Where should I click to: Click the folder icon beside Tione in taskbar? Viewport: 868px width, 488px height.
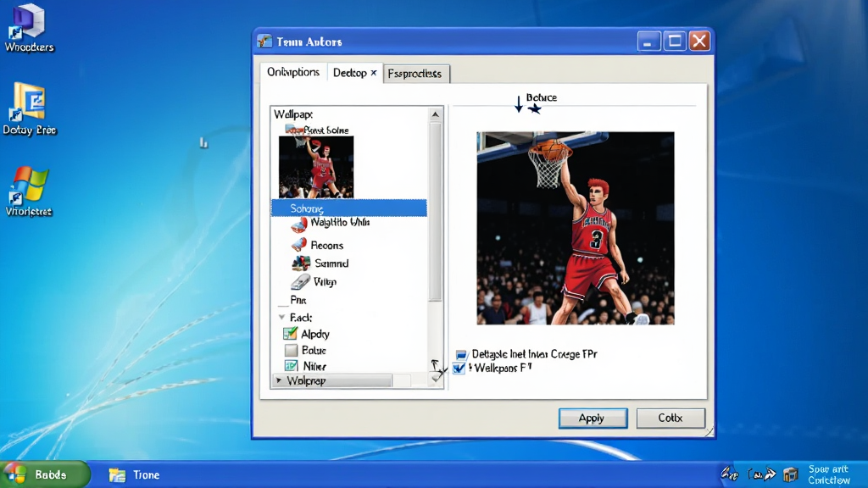(117, 474)
